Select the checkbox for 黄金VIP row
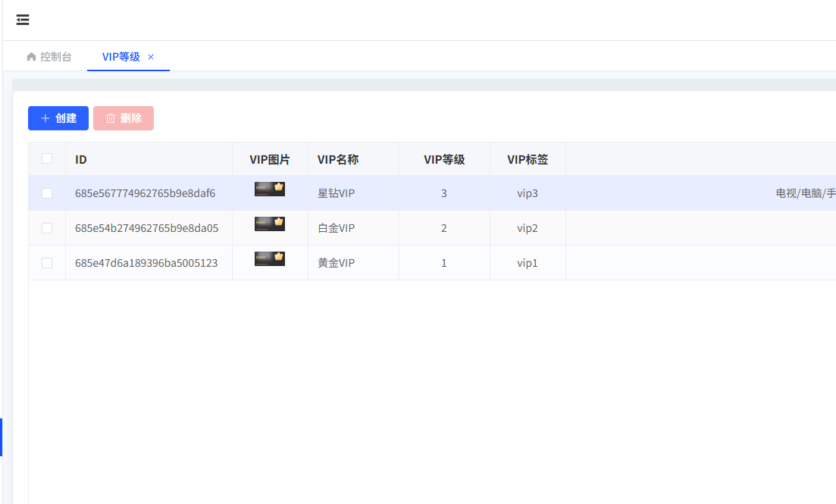Viewport: 836px width, 504px height. (x=47, y=263)
